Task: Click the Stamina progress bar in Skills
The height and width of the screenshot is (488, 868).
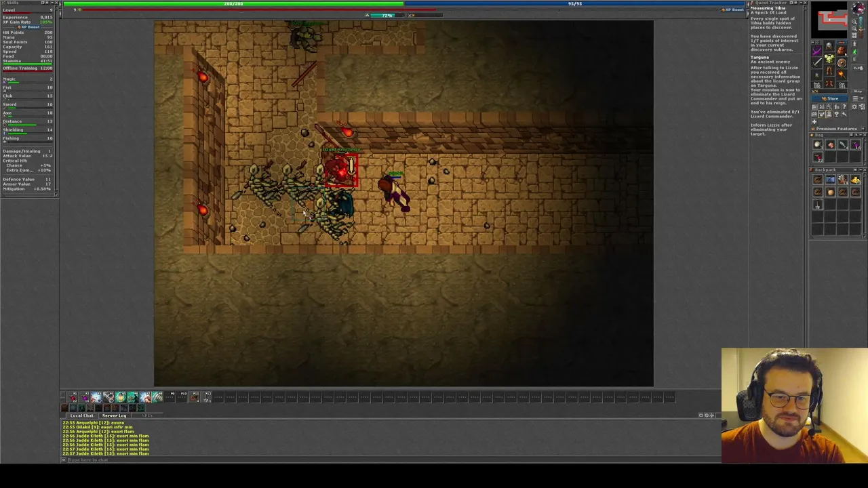Action: coord(28,64)
